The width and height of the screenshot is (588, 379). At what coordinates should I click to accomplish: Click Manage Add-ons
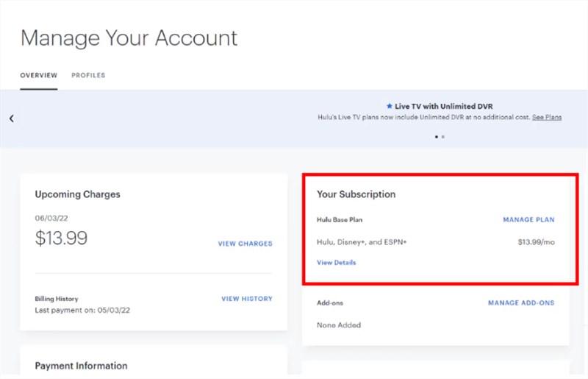coord(521,302)
